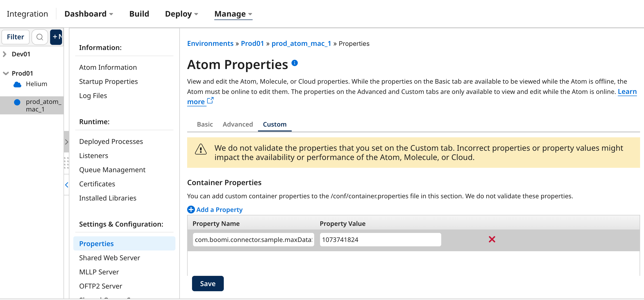Switch to the Basic tab

[x=204, y=124]
